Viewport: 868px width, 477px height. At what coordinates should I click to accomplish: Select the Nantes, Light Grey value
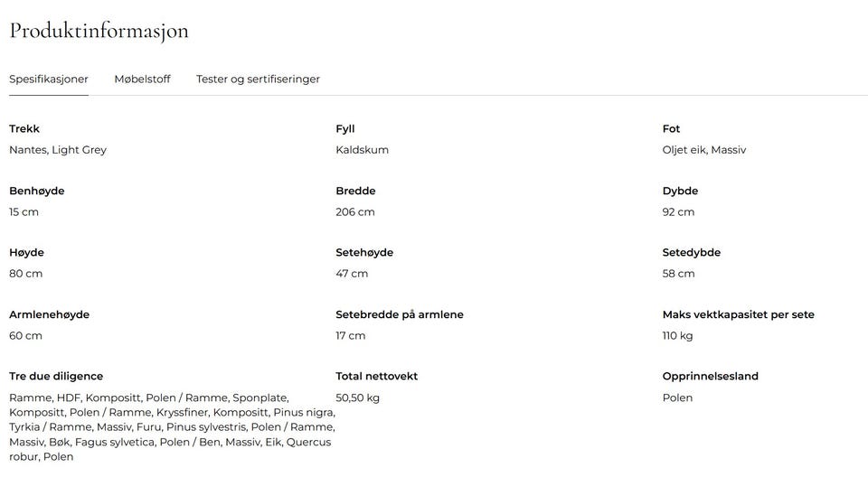[58, 150]
